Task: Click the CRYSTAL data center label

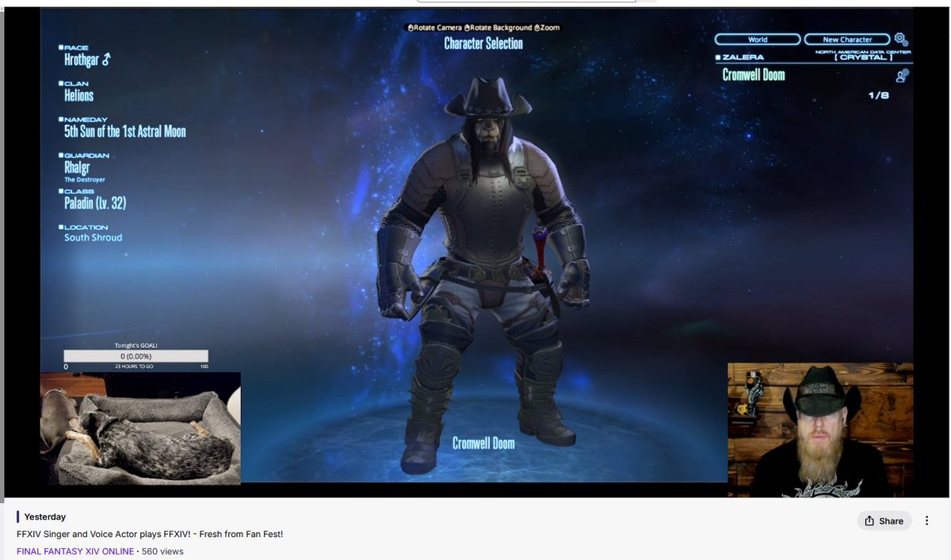Action: 862,58
